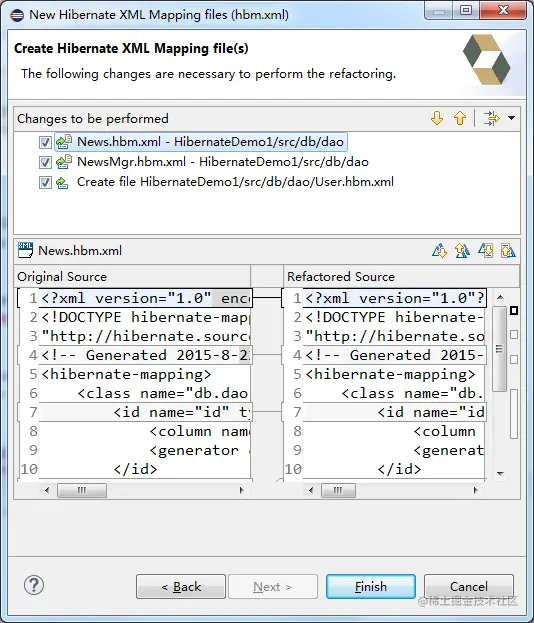Screen dimensions: 534x623
Task: Select next change down arrow icon
Action: (437, 118)
